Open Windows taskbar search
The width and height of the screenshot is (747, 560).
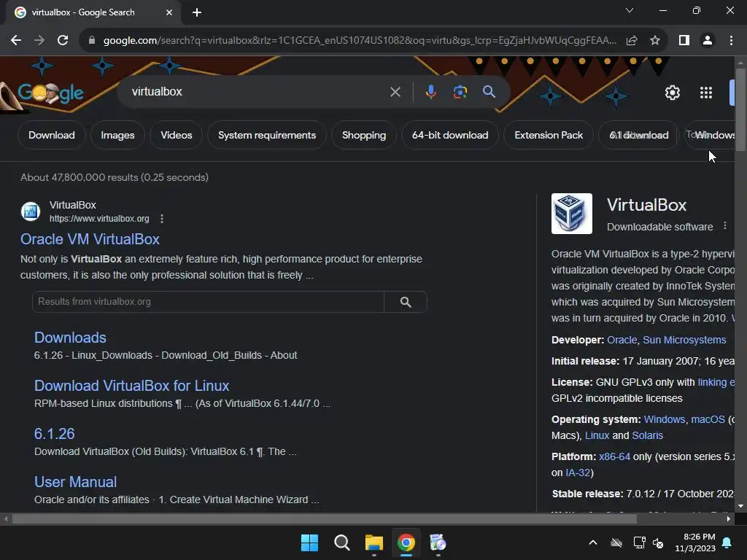point(341,542)
